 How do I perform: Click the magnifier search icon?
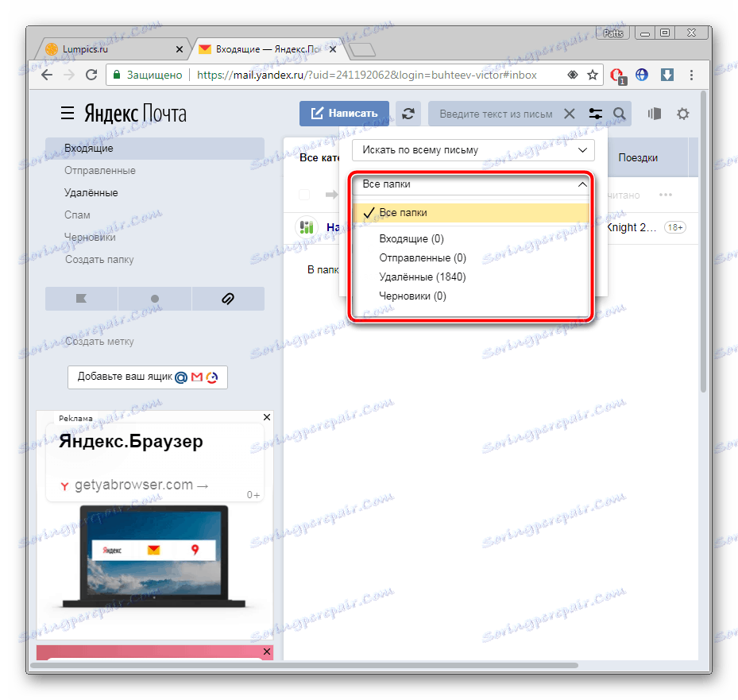620,114
